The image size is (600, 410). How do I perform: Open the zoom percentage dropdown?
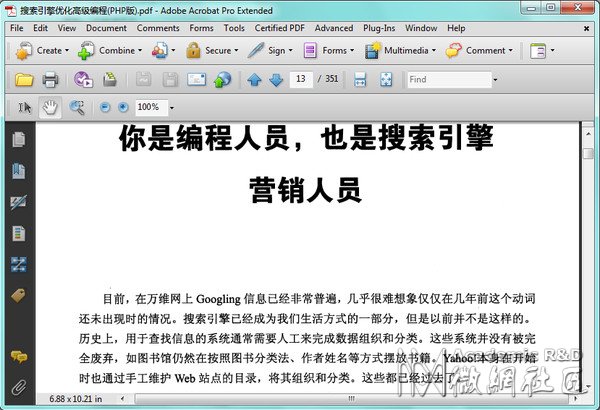coord(171,108)
